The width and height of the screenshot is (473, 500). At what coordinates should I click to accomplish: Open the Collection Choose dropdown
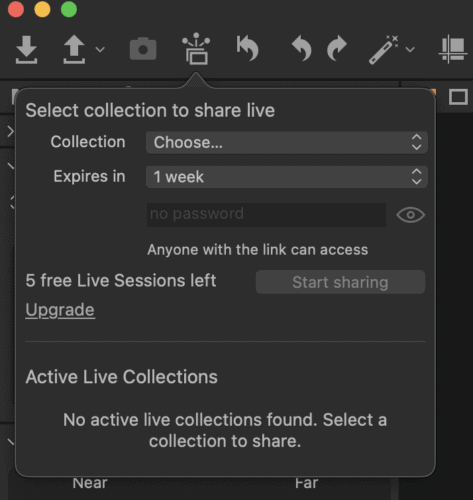point(287,143)
